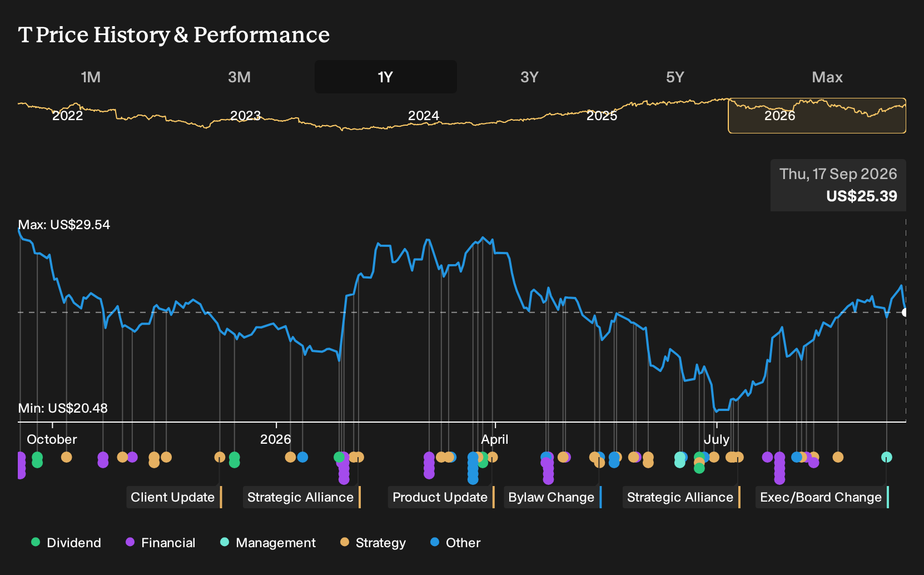Switch to the 5Y time range
This screenshot has height=575, width=924.
coord(675,77)
